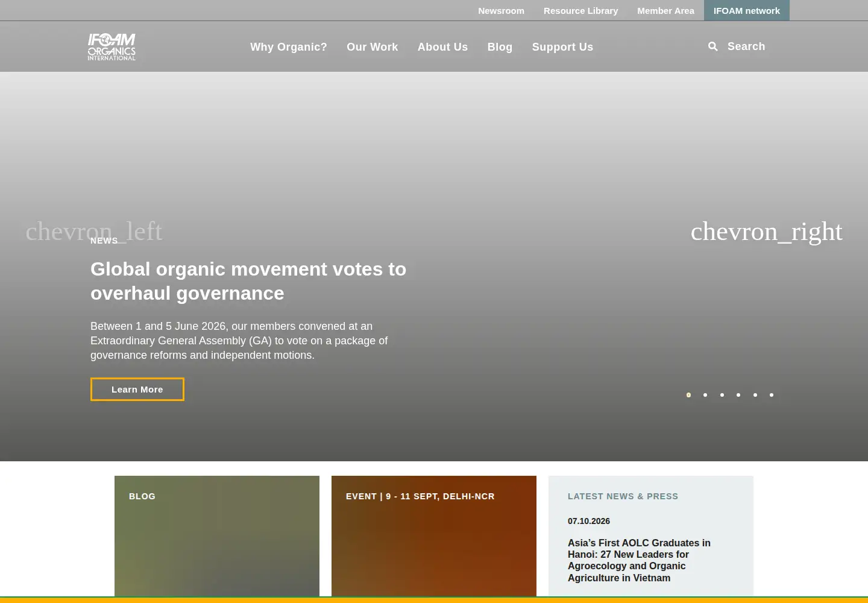Open the About Us menu
868x603 pixels.
[x=442, y=47]
